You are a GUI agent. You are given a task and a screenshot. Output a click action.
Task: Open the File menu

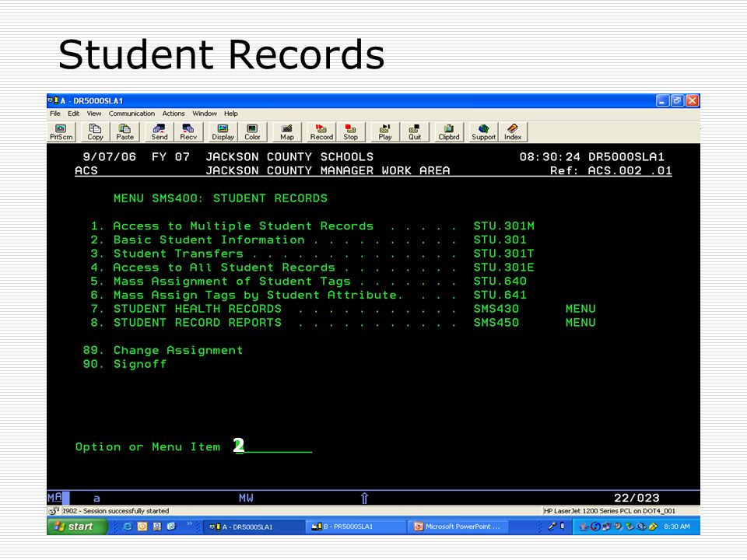pyautogui.click(x=55, y=114)
